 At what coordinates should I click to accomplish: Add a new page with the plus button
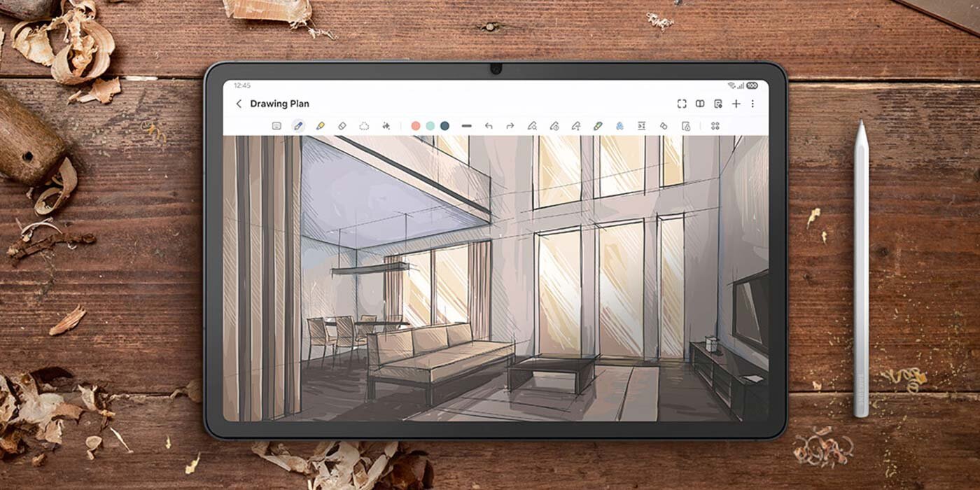(736, 103)
